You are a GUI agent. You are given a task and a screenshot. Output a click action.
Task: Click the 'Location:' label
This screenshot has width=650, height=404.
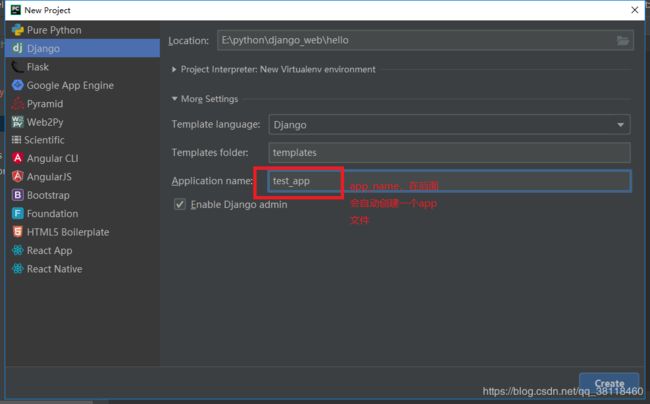click(x=189, y=41)
